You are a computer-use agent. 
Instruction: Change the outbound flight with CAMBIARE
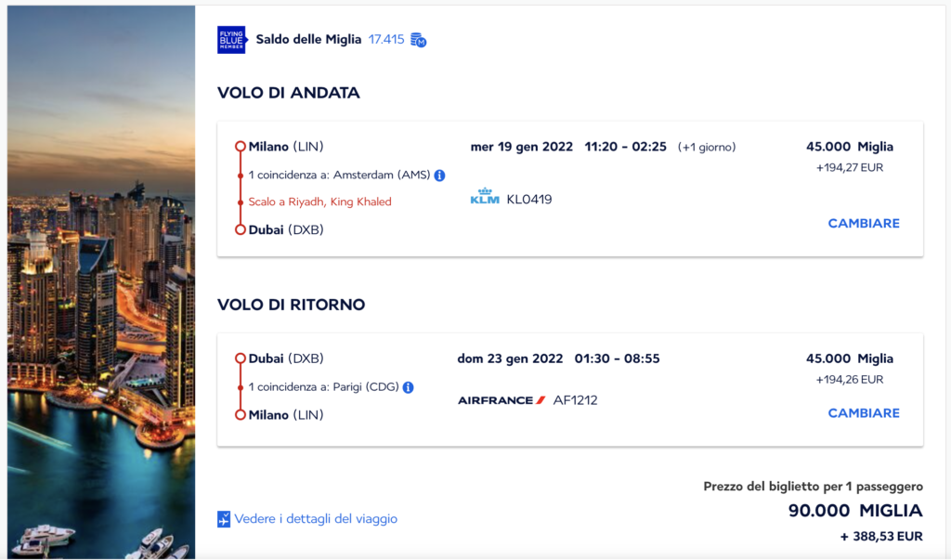(x=864, y=223)
